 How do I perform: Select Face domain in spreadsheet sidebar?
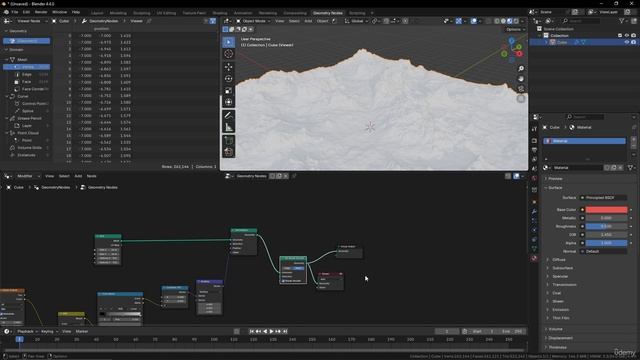click(27, 82)
